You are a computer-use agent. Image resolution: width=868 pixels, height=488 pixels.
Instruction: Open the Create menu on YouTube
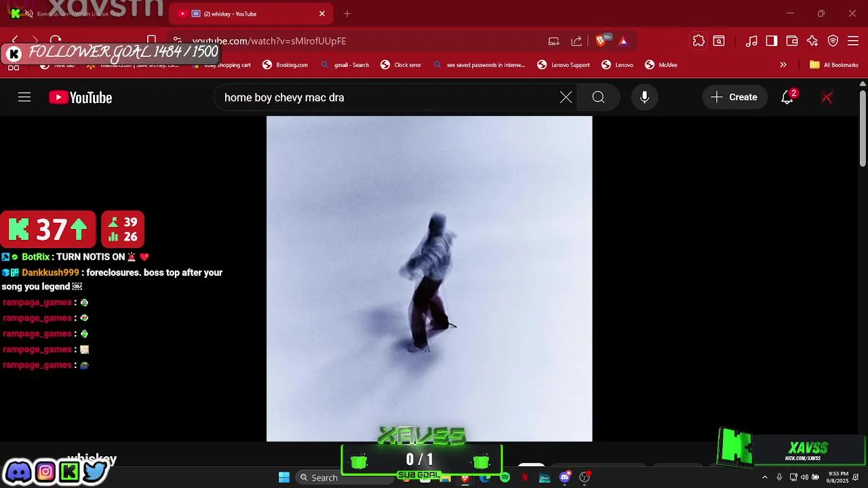pyautogui.click(x=734, y=98)
